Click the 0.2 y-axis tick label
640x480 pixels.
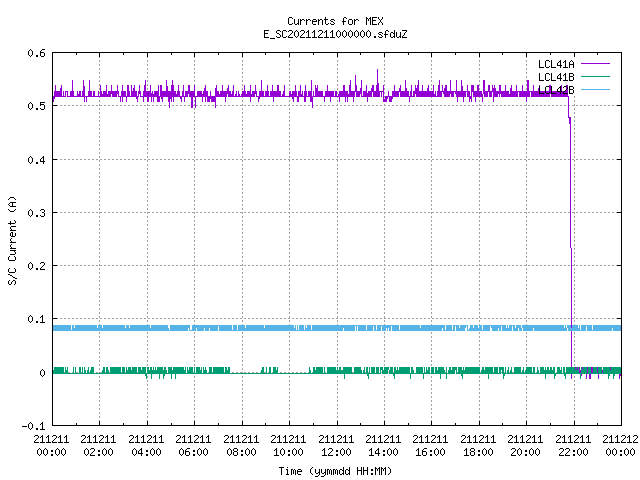36,266
